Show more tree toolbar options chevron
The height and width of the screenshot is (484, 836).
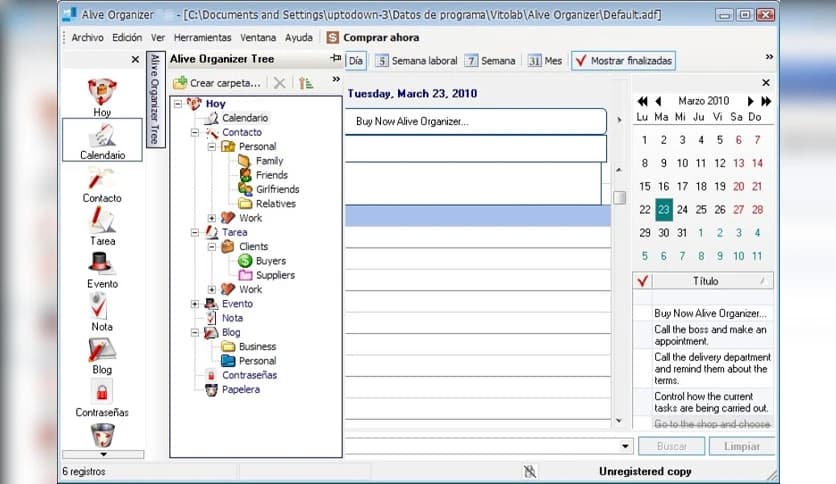point(336,79)
